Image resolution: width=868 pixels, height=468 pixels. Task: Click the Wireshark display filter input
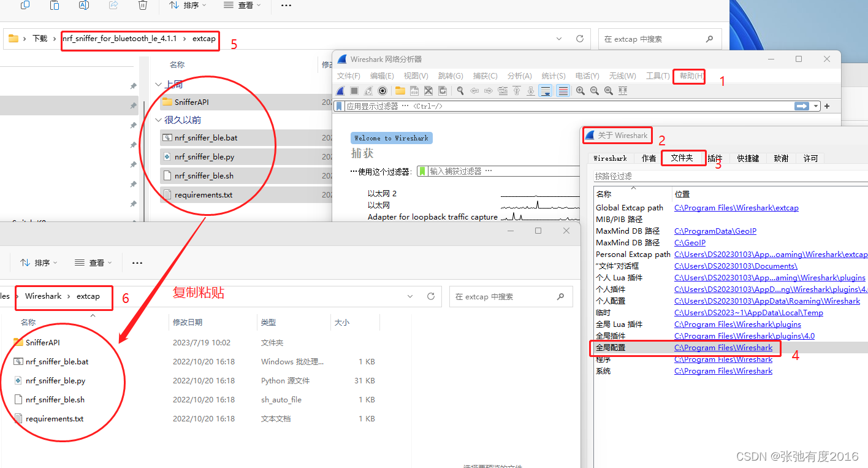568,106
